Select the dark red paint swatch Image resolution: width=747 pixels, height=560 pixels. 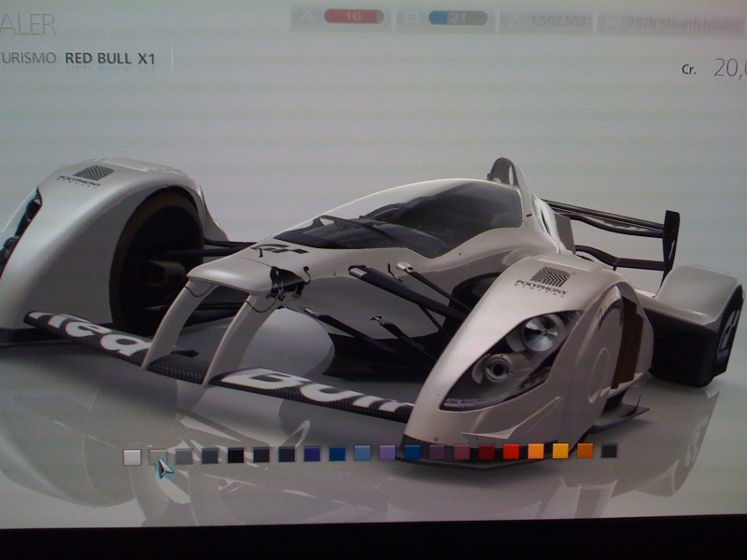pyautogui.click(x=486, y=452)
